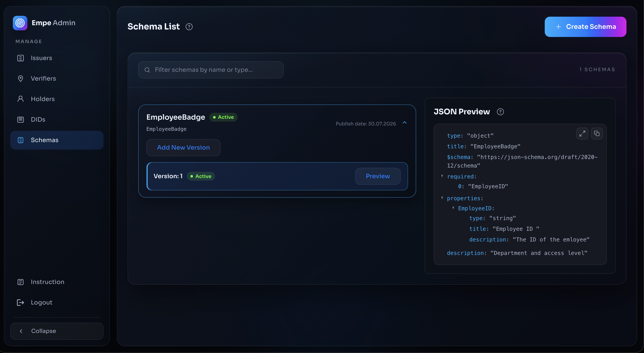
Task: Click the Active badge next to EmployeeBadge
Action: click(223, 117)
